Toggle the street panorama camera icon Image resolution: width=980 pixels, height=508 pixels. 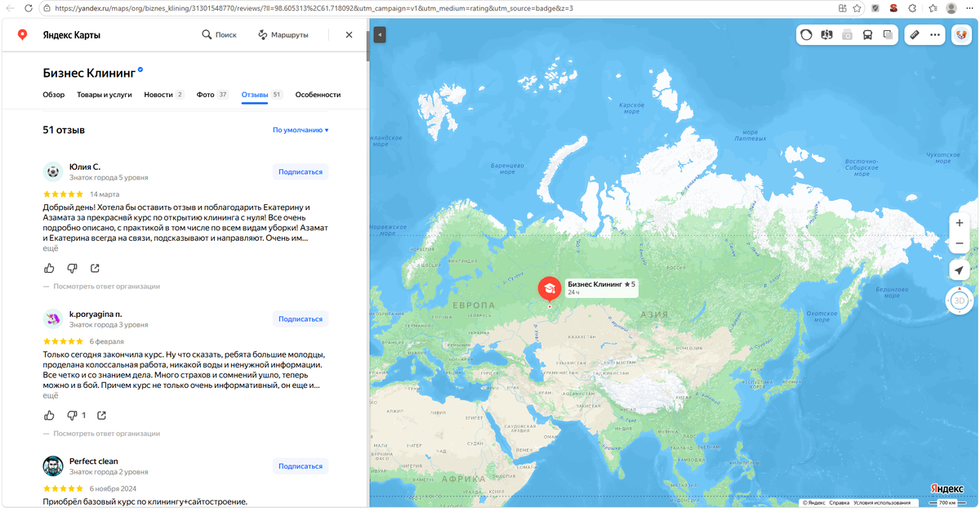(x=847, y=34)
